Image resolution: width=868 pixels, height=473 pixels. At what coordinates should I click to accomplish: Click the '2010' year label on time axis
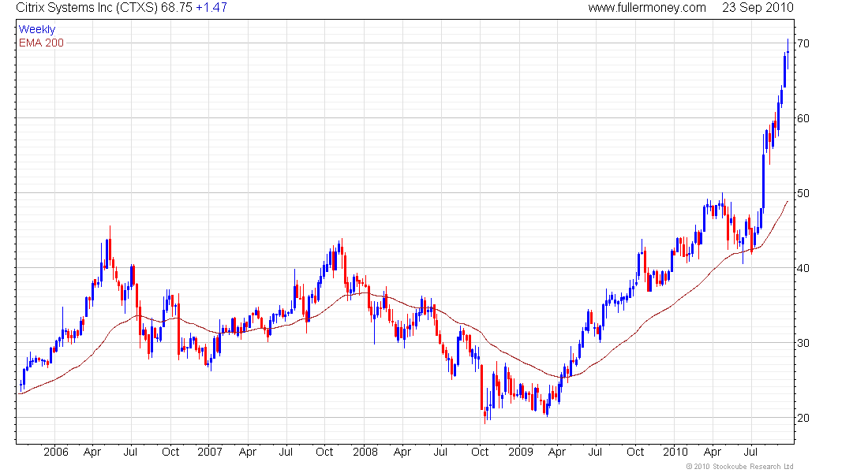tap(675, 452)
